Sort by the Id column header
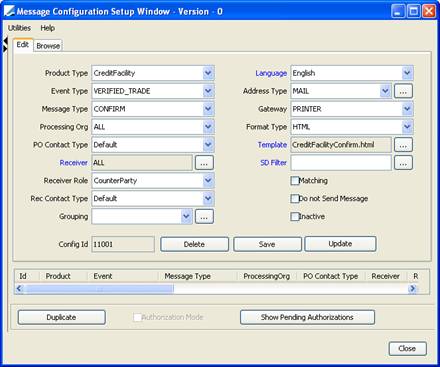The image size is (440, 367). click(23, 276)
